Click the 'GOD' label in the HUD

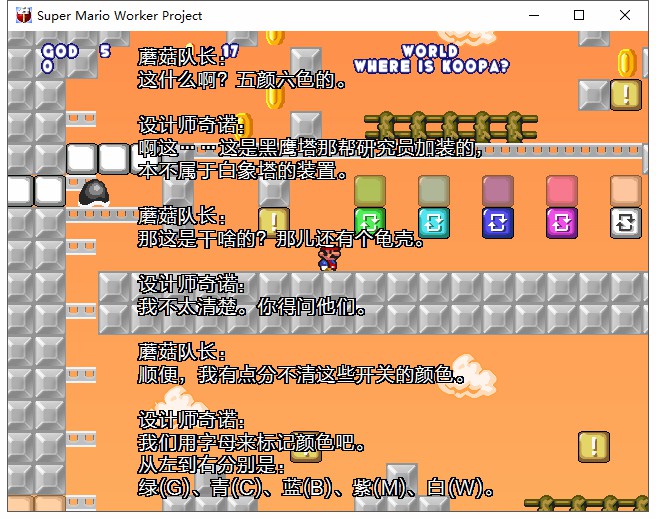tap(60, 51)
